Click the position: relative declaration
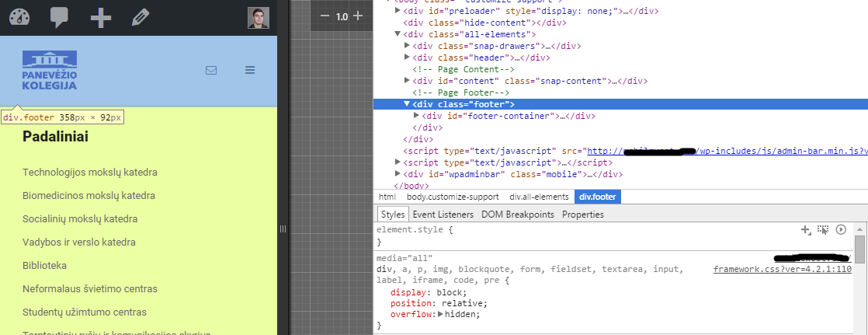Screen dimensions: 868x335 click(439, 303)
